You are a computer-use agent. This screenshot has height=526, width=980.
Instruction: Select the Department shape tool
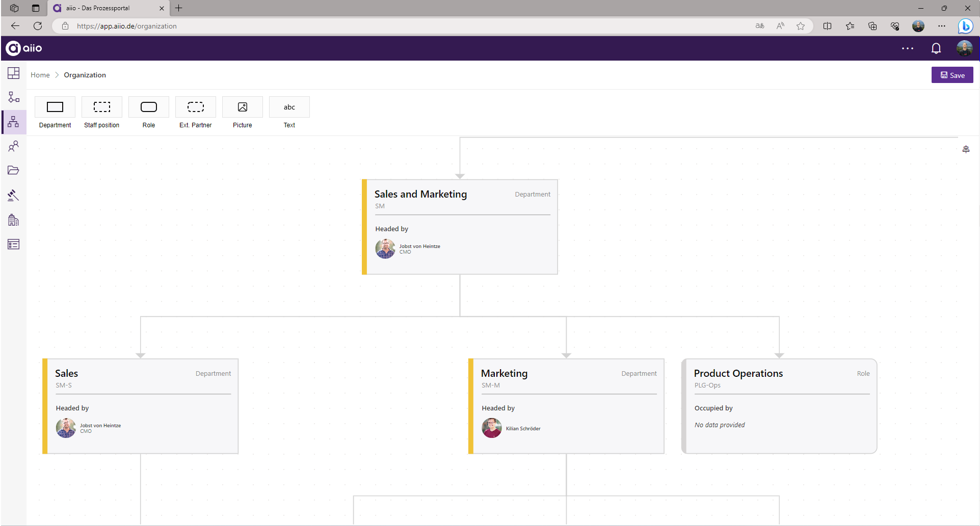click(x=55, y=107)
